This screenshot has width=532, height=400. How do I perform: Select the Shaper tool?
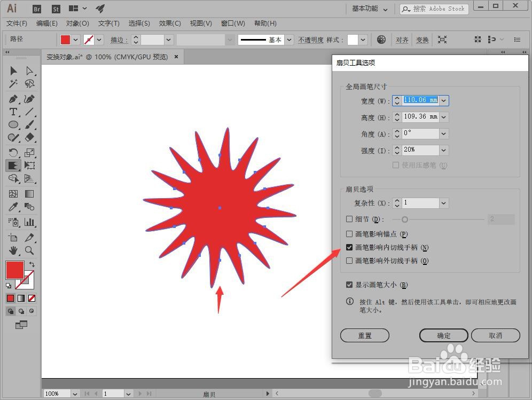[x=13, y=137]
